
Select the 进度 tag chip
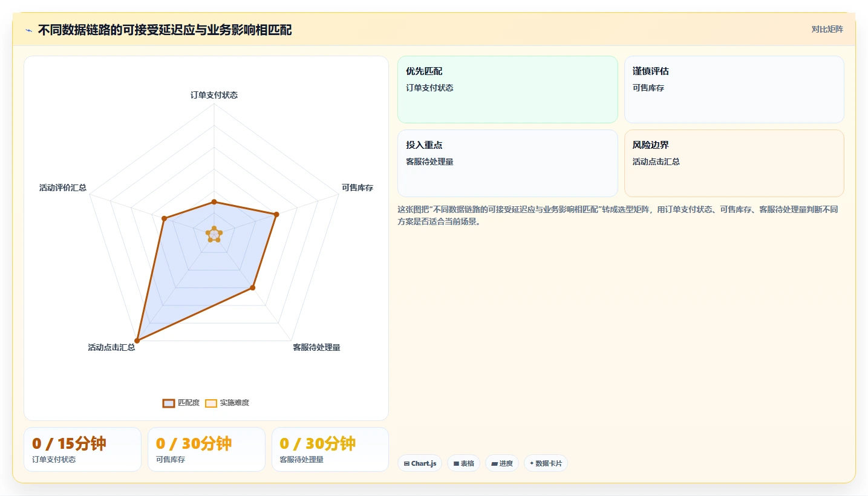(x=502, y=463)
